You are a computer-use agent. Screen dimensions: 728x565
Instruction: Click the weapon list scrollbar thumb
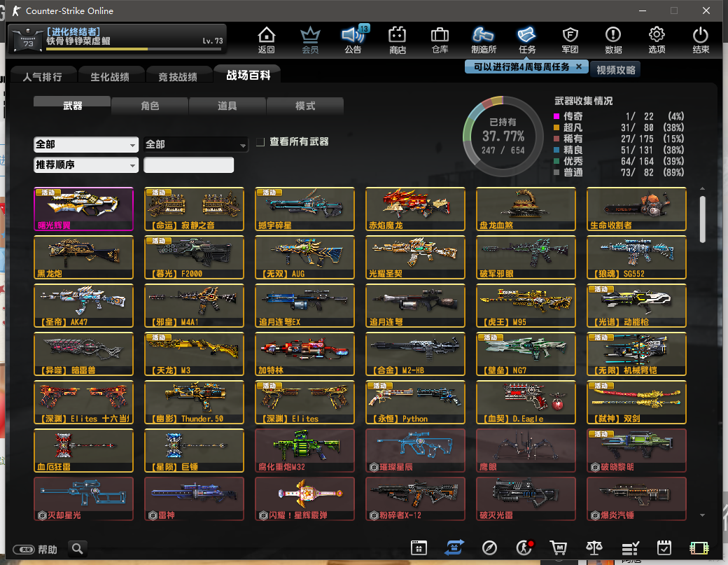coord(703,219)
